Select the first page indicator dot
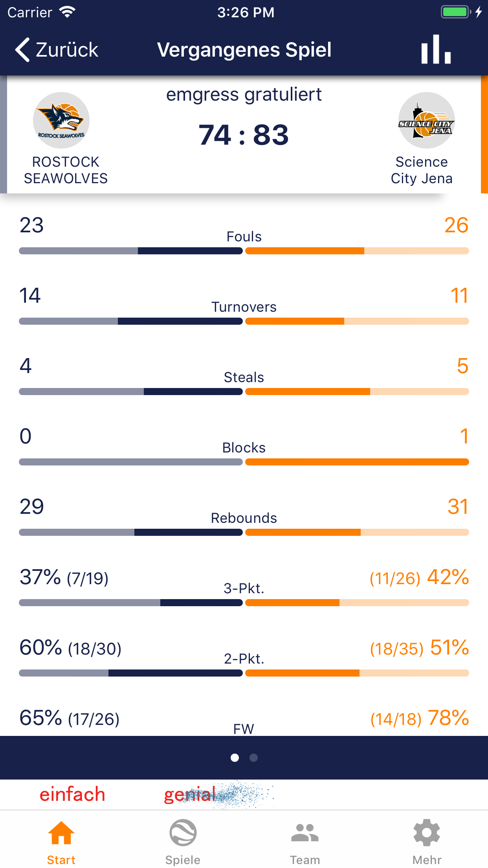The image size is (488, 868). tap(235, 758)
